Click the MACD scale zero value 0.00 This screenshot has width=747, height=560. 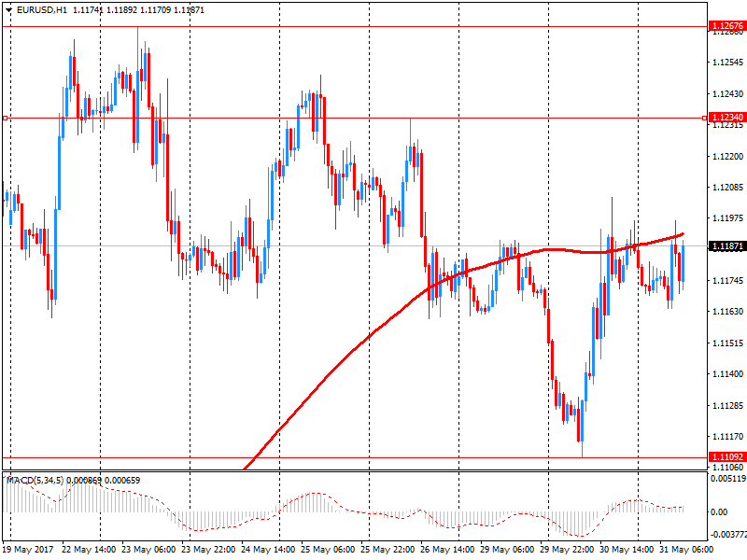pos(719,511)
